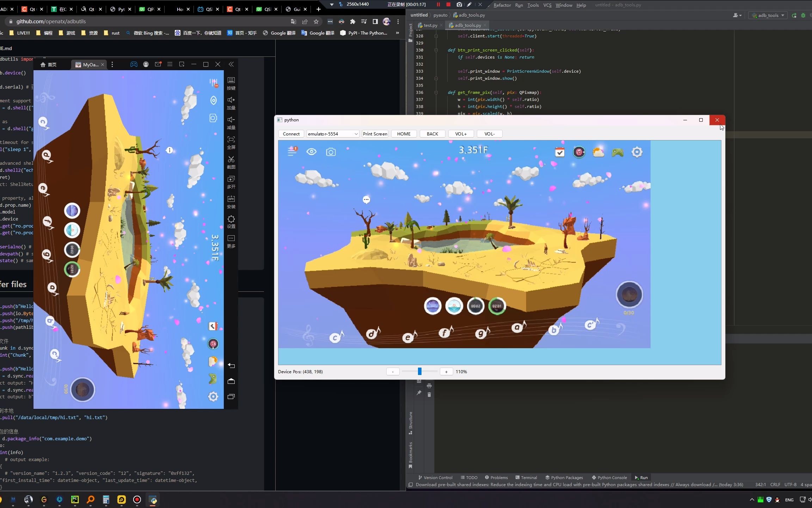812x508 pixels.
Task: Click the trash icon in Run panel
Action: click(x=429, y=394)
